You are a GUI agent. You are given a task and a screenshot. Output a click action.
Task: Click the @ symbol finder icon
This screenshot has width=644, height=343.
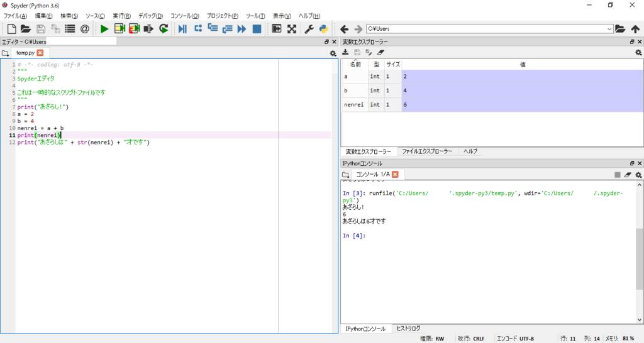tap(85, 29)
